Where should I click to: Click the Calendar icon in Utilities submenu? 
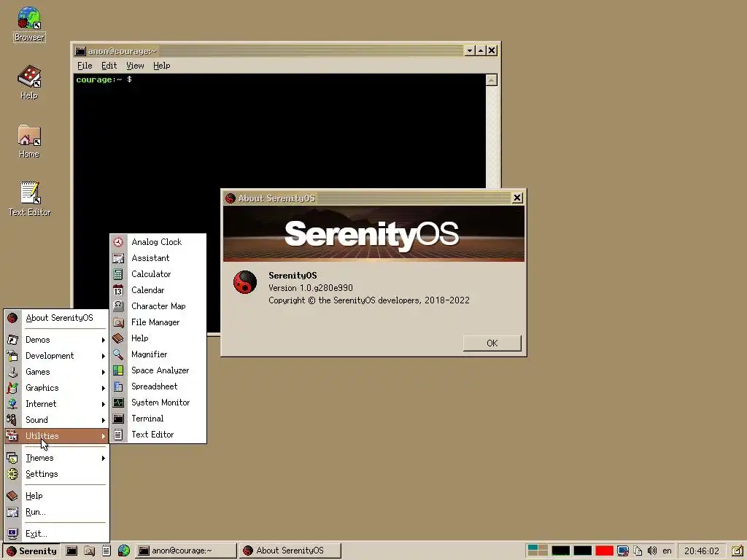point(118,290)
